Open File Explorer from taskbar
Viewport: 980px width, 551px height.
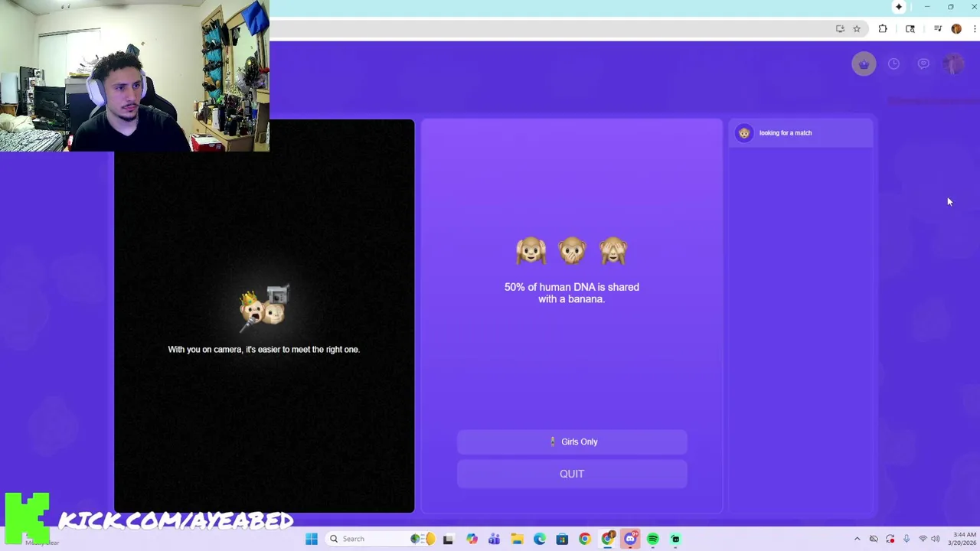pyautogui.click(x=517, y=539)
